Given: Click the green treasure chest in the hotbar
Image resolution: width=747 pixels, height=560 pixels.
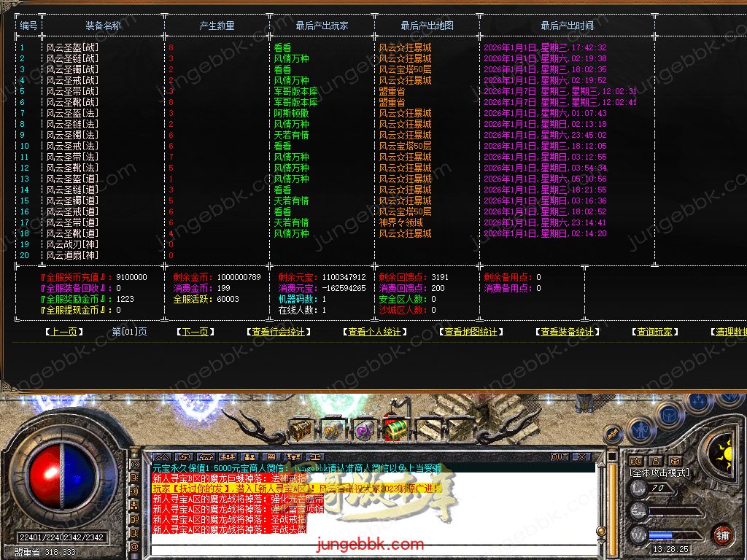Looking at the screenshot, I should click(x=395, y=429).
